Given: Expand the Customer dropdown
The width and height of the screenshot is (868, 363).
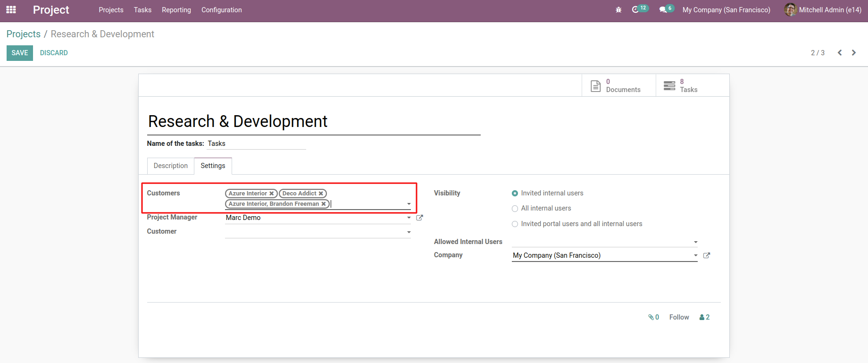Looking at the screenshot, I should (x=409, y=232).
